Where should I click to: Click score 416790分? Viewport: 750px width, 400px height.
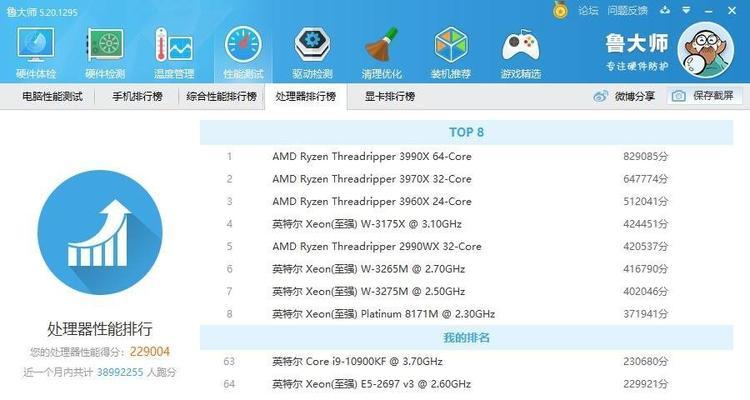pyautogui.click(x=646, y=269)
